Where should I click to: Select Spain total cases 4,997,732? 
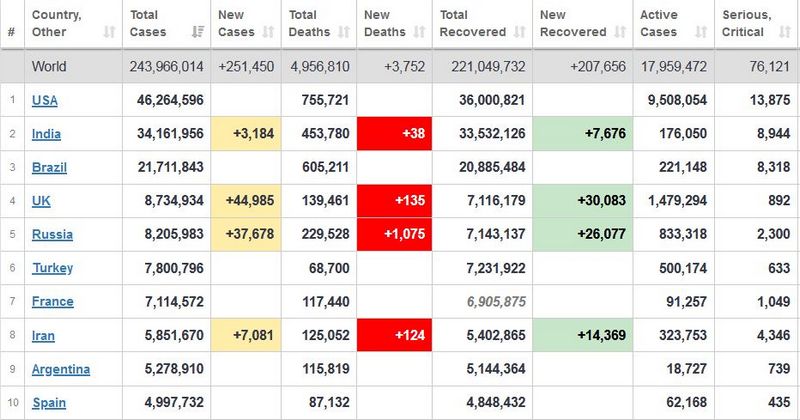(174, 403)
